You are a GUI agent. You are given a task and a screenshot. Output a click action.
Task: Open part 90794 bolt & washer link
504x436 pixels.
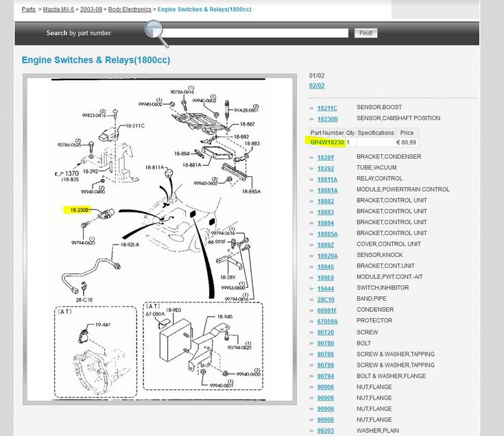click(326, 376)
